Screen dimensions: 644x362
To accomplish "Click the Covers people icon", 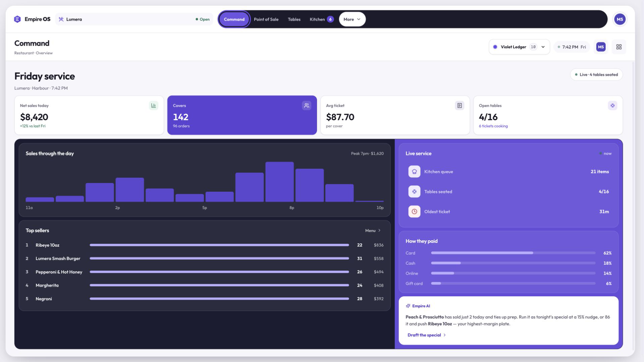I will (x=307, y=106).
